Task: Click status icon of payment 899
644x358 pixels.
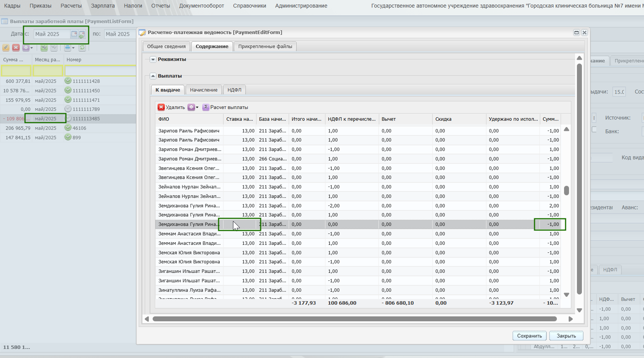Action: click(x=68, y=137)
